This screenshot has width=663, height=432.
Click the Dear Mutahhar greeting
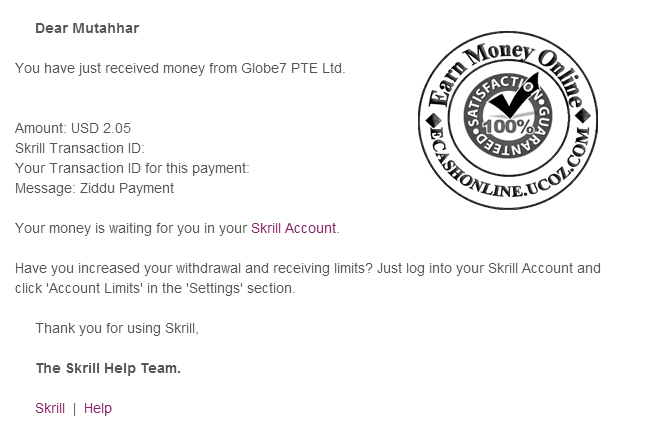(x=87, y=28)
